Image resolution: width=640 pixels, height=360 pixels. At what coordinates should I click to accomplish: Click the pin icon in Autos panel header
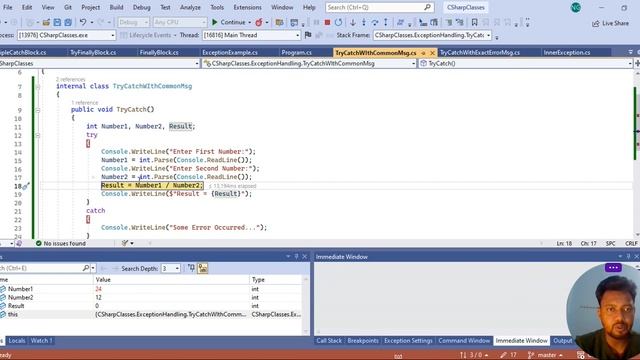pyautogui.click(x=297, y=256)
